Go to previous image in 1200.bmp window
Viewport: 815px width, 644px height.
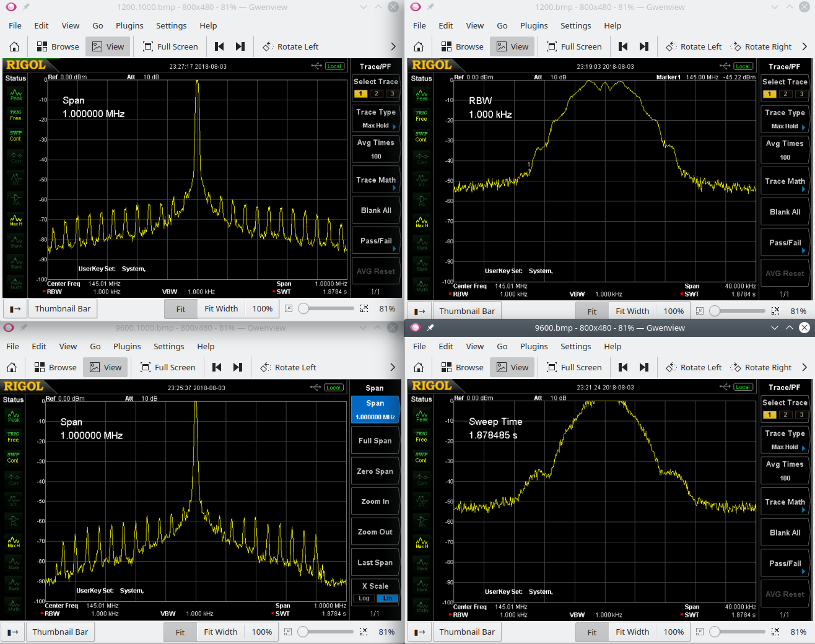tap(623, 46)
